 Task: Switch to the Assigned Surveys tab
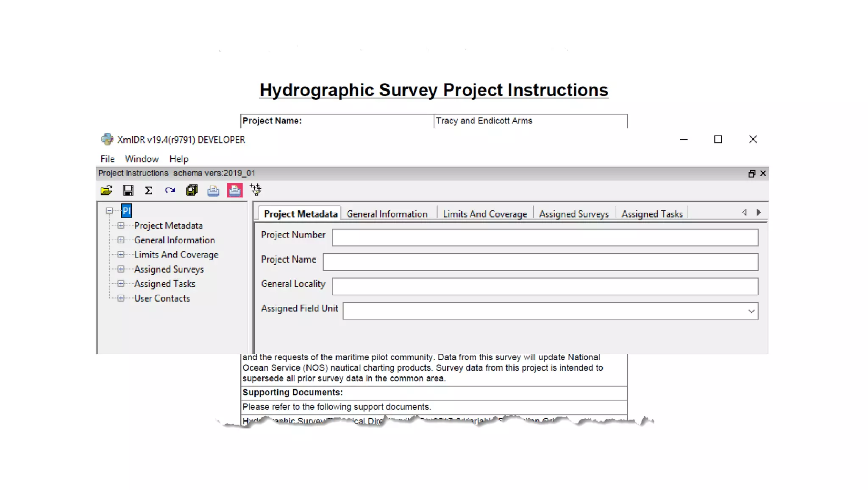coord(574,214)
